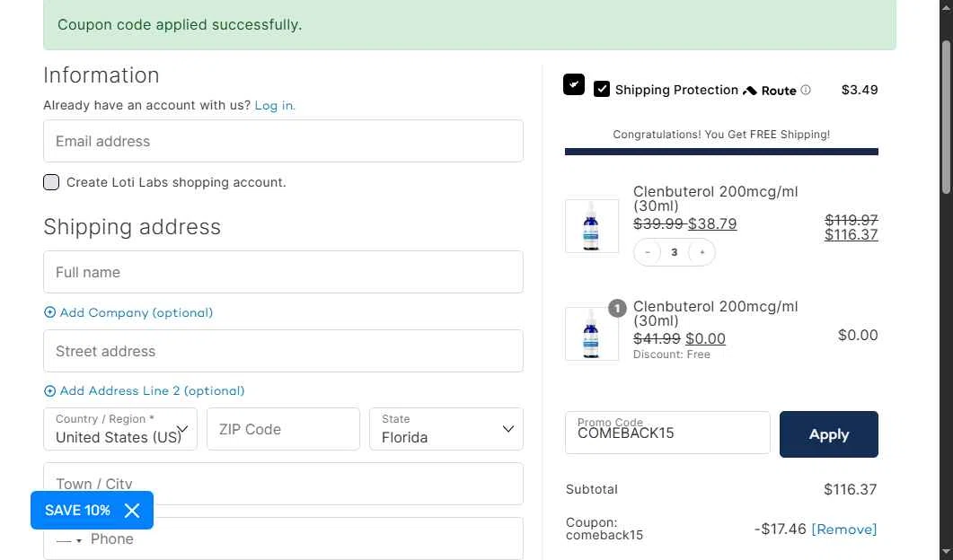This screenshot has height=560, width=953.
Task: Open the State dropdown showing Florida
Action: pos(446,429)
